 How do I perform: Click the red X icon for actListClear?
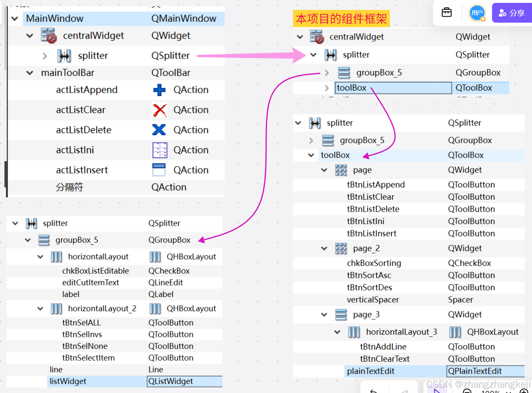coord(159,110)
